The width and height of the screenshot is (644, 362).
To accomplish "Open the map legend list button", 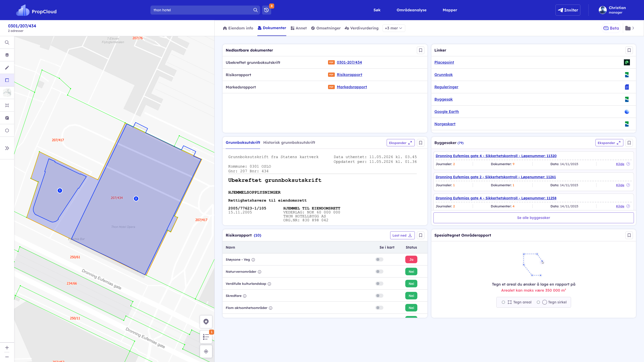I will pos(206,337).
